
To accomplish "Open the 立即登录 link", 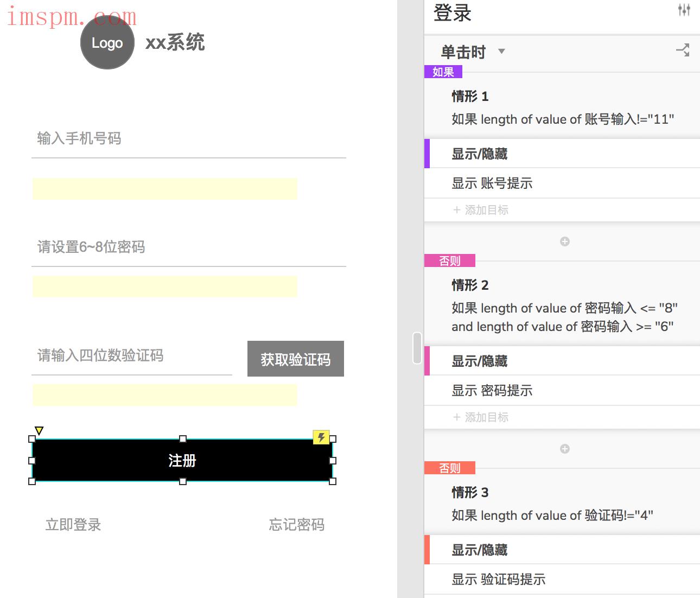I will coord(73,525).
